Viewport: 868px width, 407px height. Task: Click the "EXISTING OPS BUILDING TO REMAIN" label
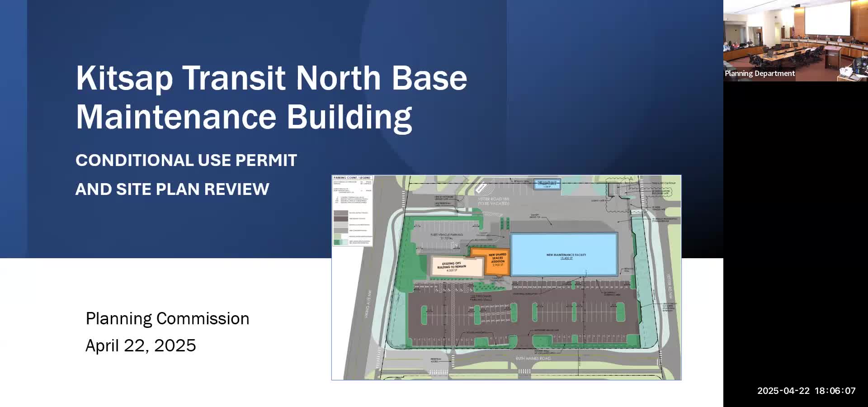point(452,265)
